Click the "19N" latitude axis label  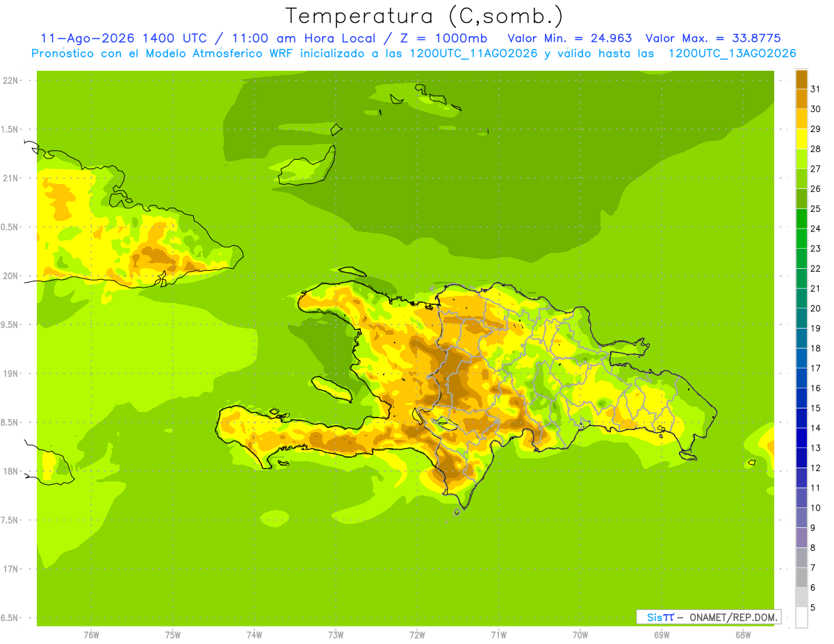(x=11, y=373)
